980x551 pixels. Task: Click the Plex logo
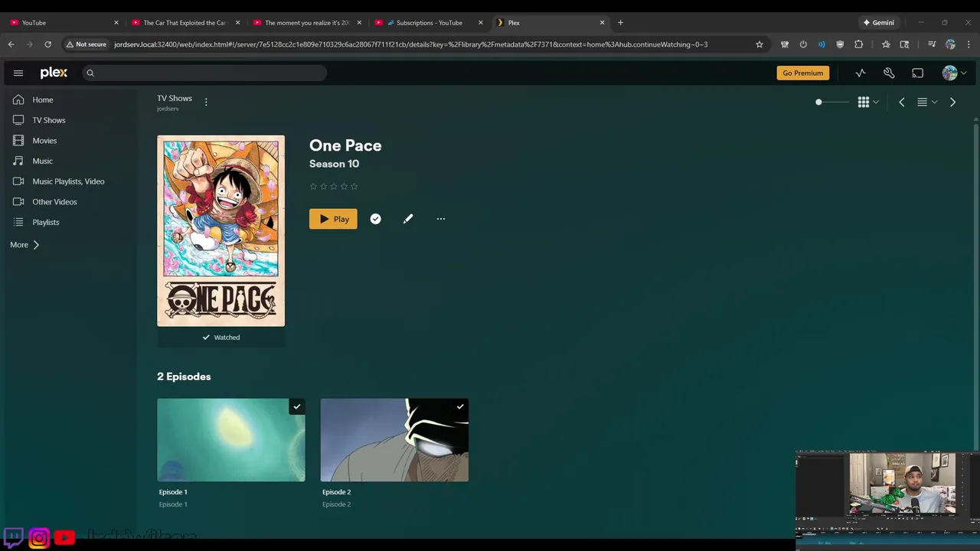(54, 73)
